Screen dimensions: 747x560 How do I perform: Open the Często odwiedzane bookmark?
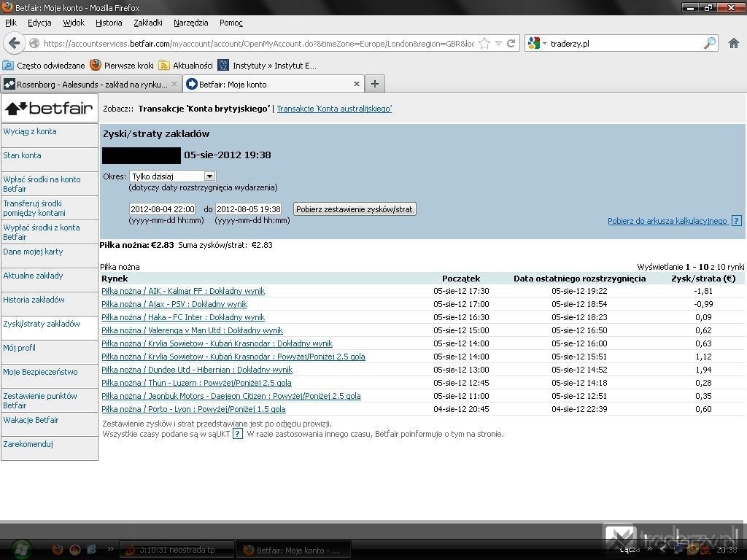click(44, 65)
